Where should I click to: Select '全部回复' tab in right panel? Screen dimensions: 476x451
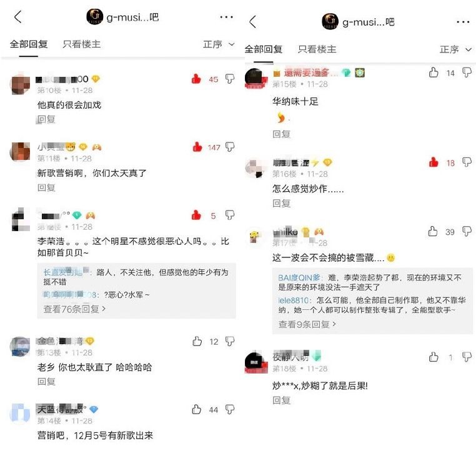(264, 49)
